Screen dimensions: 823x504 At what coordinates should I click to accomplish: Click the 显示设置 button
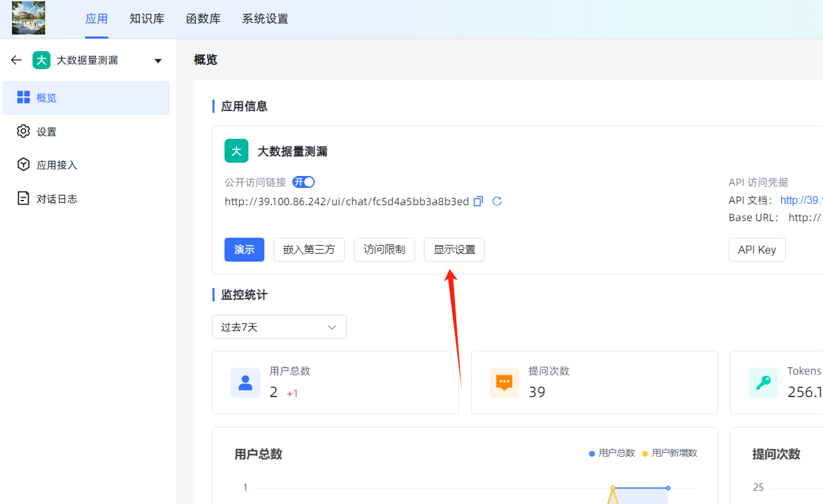point(454,250)
